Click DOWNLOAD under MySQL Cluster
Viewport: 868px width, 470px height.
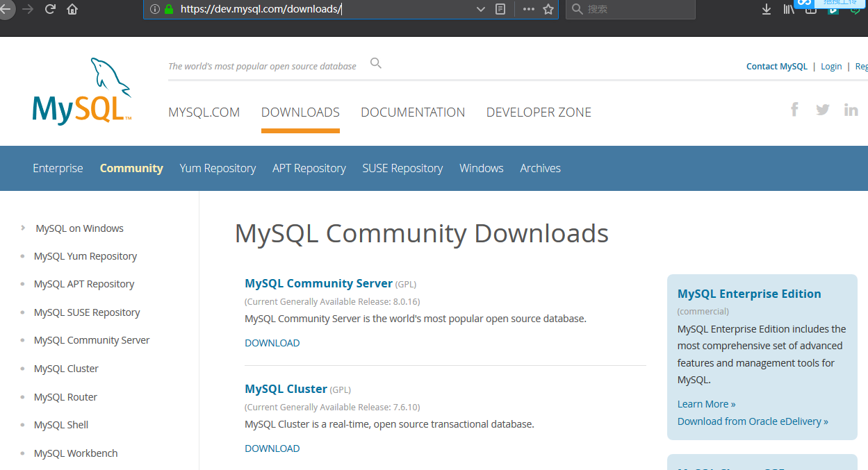272,448
